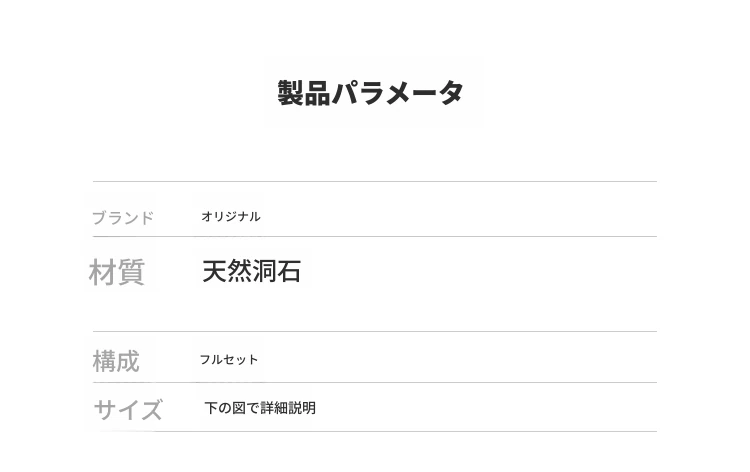This screenshot has height=472, width=750.
Task: Click the divider between 構成 and サイズ rows
Action: pos(375,383)
